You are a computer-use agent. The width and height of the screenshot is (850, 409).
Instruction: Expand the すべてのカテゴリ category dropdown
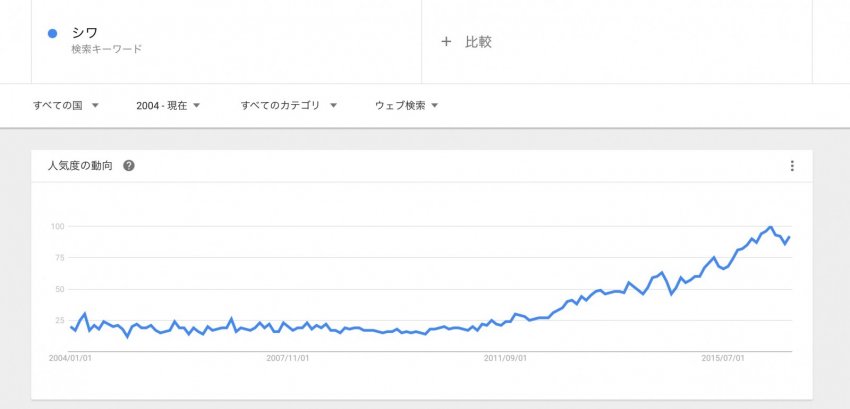[288, 106]
